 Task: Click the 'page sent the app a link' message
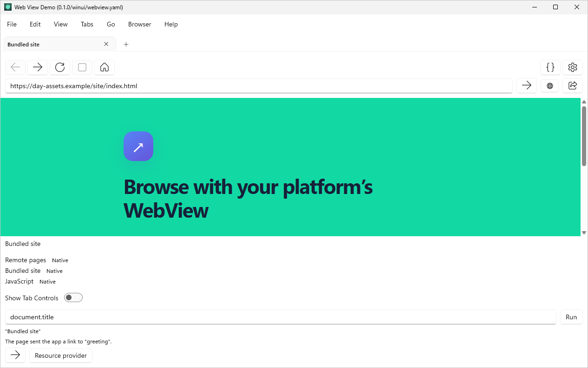pyautogui.click(x=59, y=342)
